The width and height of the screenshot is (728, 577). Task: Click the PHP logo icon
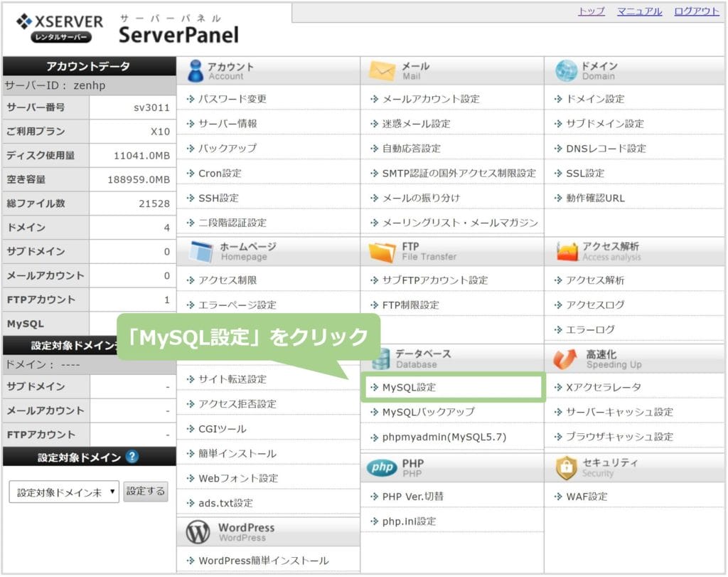tap(382, 467)
